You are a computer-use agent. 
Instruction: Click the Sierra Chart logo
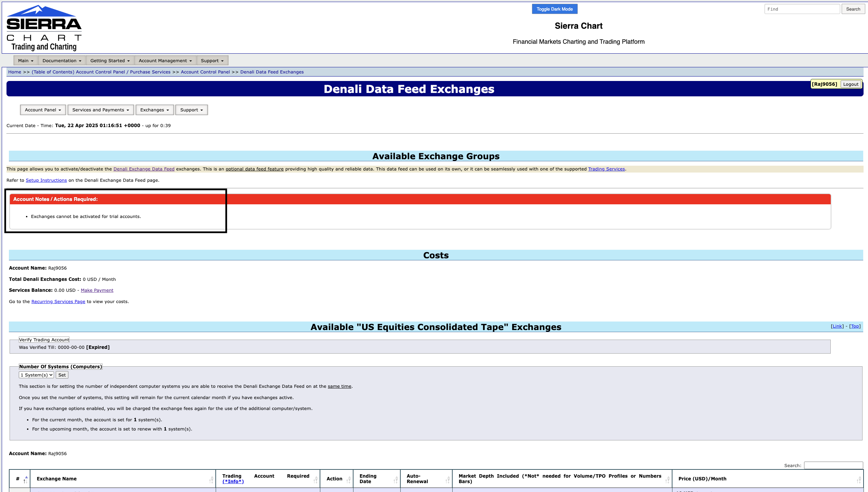click(44, 28)
